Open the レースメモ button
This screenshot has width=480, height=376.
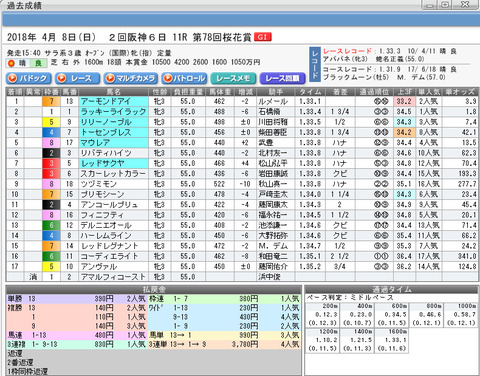click(x=233, y=78)
